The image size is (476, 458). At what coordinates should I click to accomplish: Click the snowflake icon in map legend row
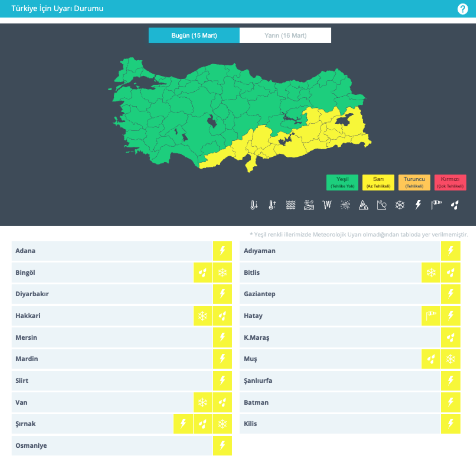(x=400, y=205)
